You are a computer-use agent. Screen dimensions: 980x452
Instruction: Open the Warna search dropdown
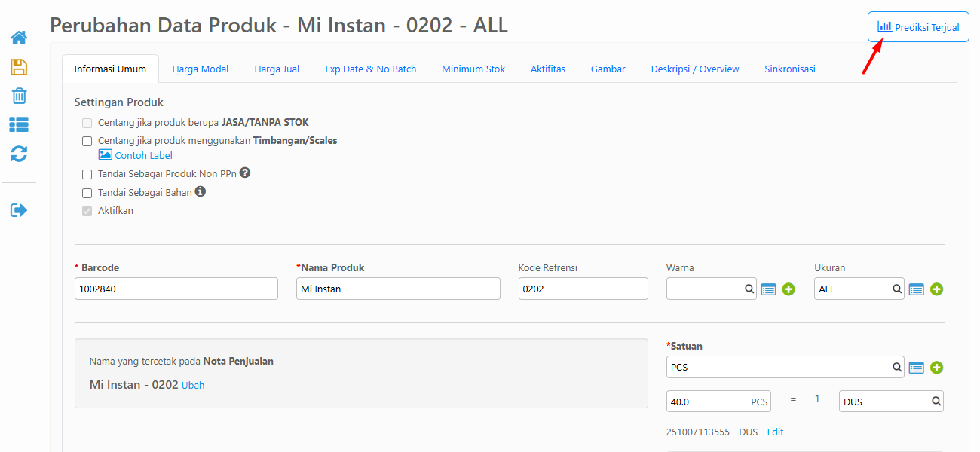711,289
